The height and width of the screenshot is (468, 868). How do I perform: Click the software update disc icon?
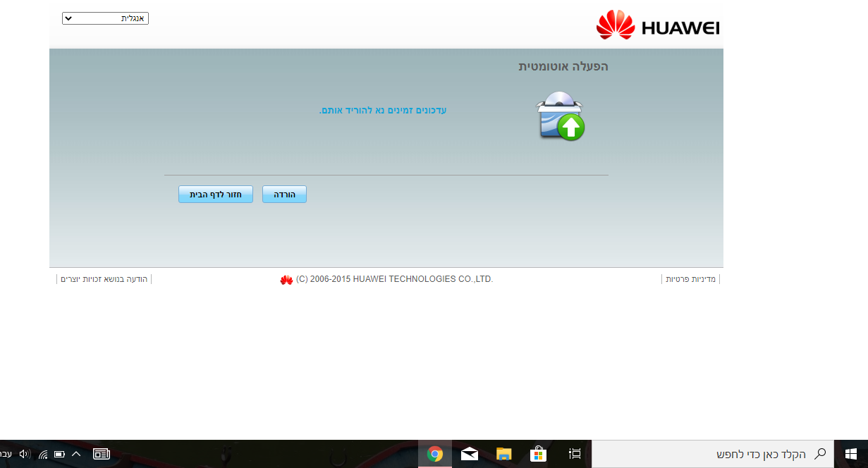561,116
